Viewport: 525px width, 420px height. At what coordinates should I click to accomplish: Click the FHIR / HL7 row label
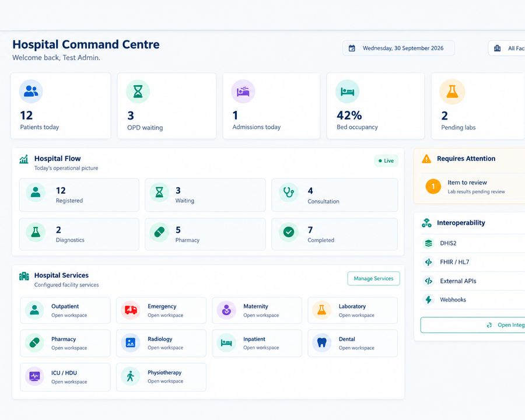(454, 262)
